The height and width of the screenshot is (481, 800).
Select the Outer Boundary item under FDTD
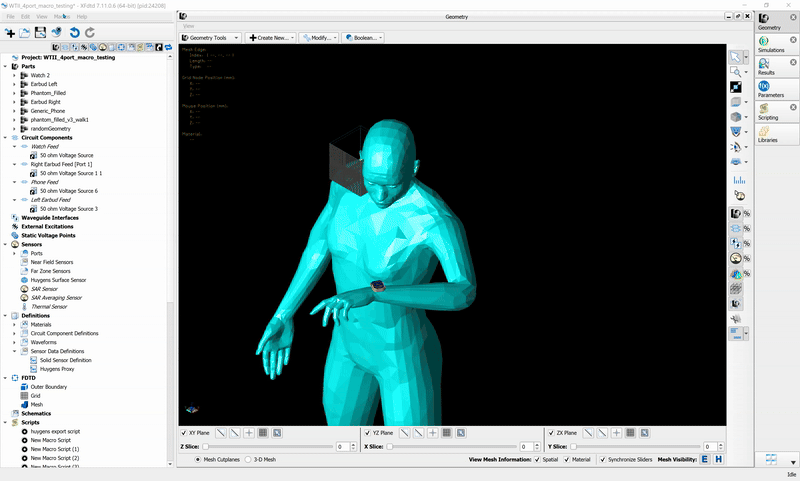[x=48, y=387]
